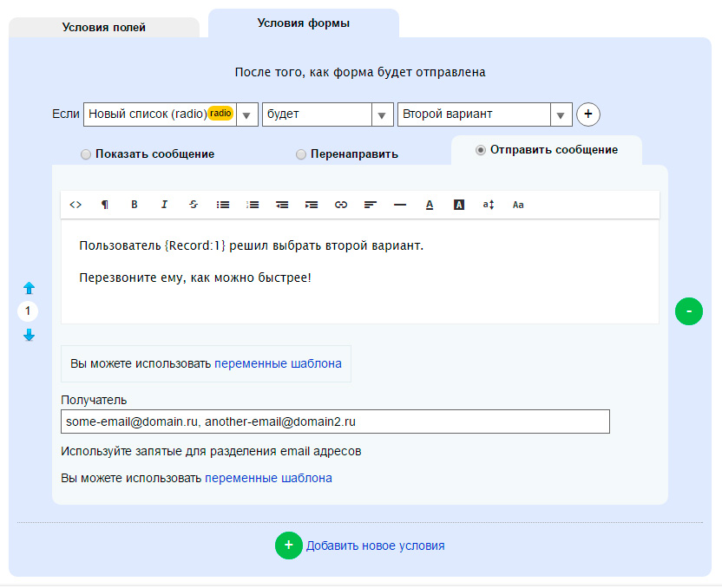Select the 'Перенаправить' radio option
The image size is (722, 588).
tap(301, 154)
